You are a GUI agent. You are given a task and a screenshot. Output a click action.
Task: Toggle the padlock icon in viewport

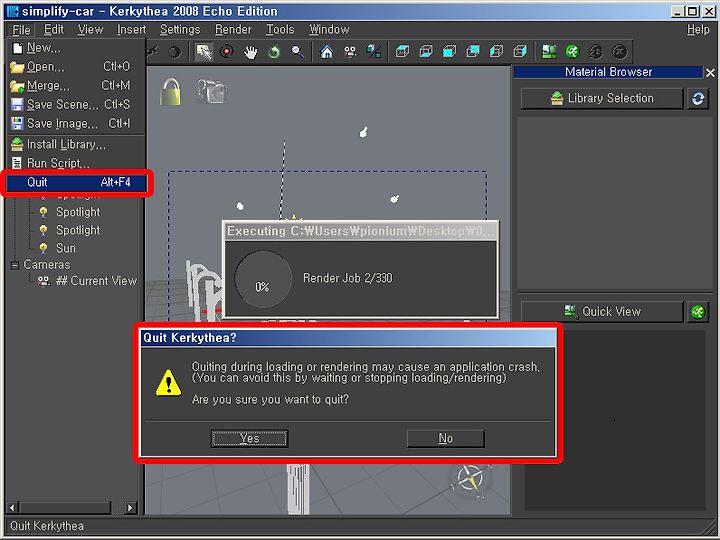click(x=170, y=91)
